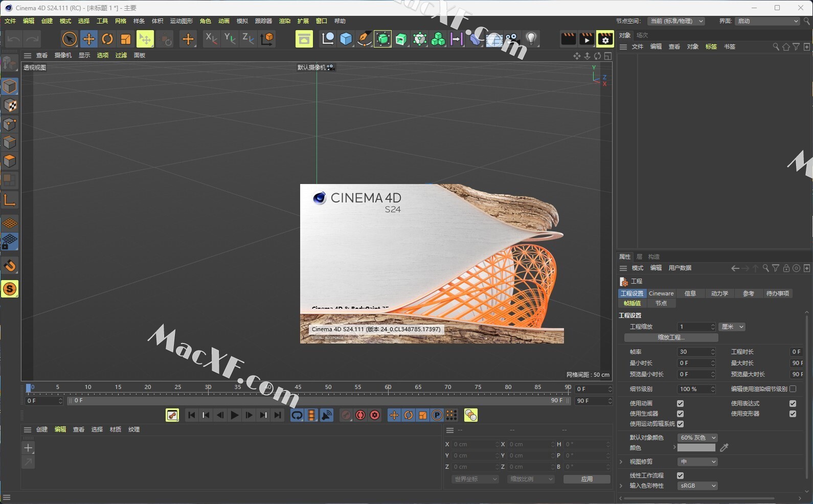Enable 编辑使用渲染细节级别 checkbox
Screen dimensions: 813x504
[x=793, y=389]
